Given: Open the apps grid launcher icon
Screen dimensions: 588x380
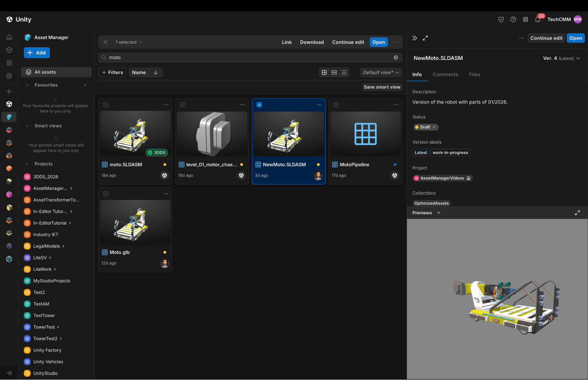Looking at the screenshot, I should click(x=526, y=19).
